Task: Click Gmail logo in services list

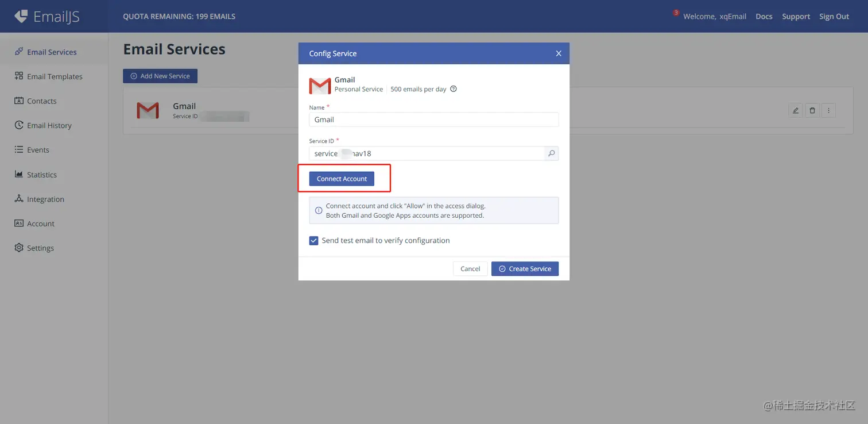Action: (x=148, y=111)
